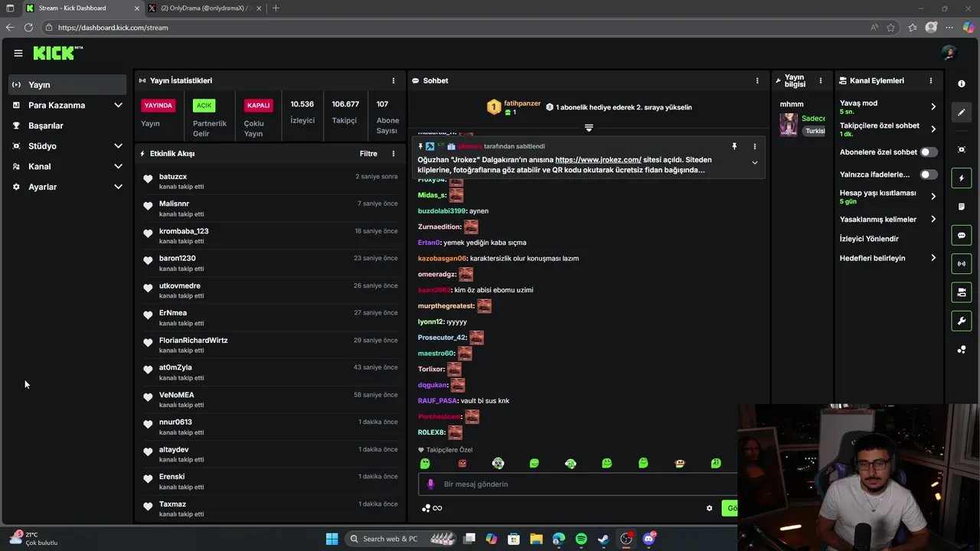This screenshot has height=551, width=980.
Task: Click the stream category thumbnail in Yayın bilgisi
Action: [789, 124]
